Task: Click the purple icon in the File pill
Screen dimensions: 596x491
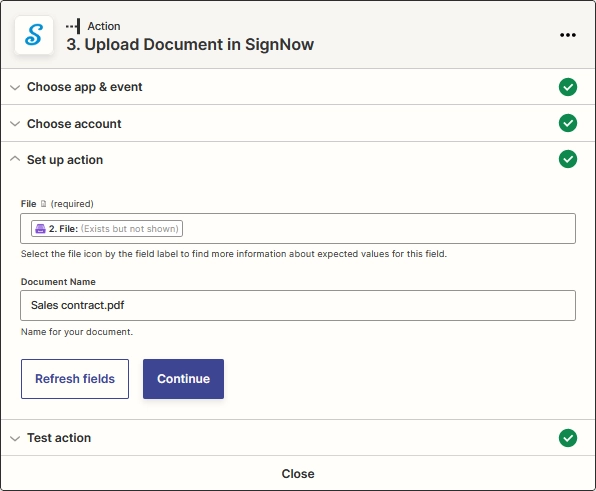Action: 40,229
